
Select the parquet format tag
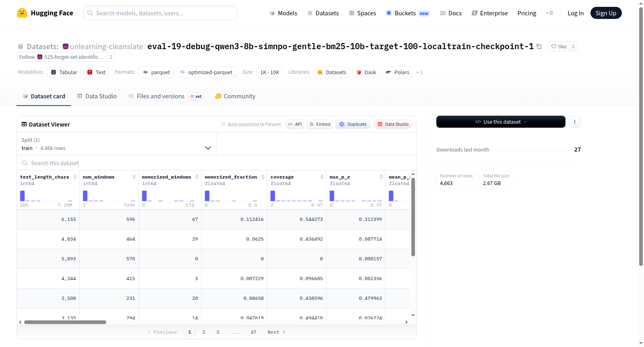pyautogui.click(x=156, y=72)
